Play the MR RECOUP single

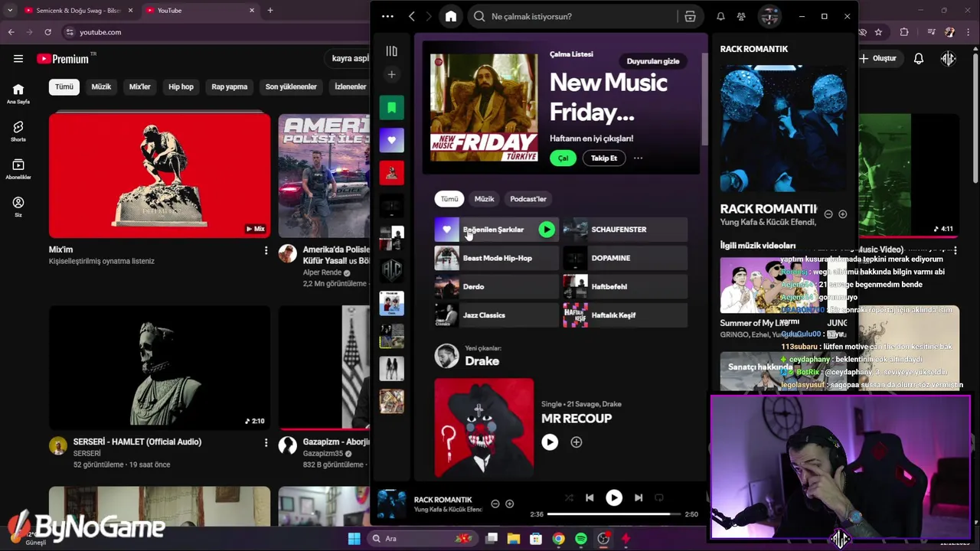tap(550, 442)
